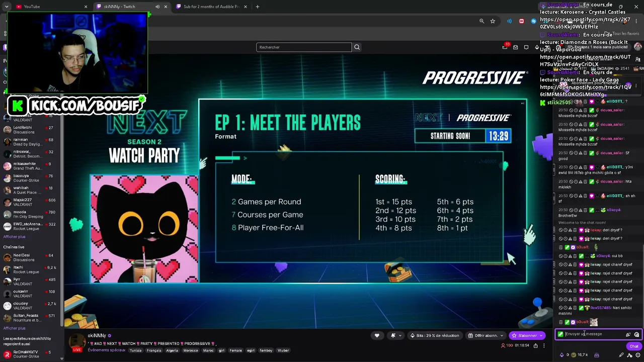Click the Vtuber stream tag
The height and width of the screenshot is (362, 644).
click(x=283, y=350)
